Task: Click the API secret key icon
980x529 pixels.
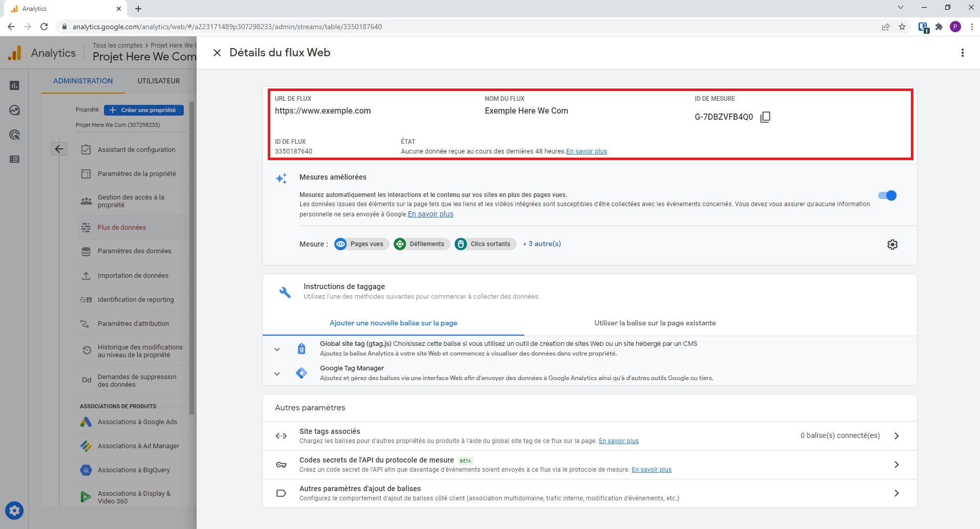Action: point(281,465)
